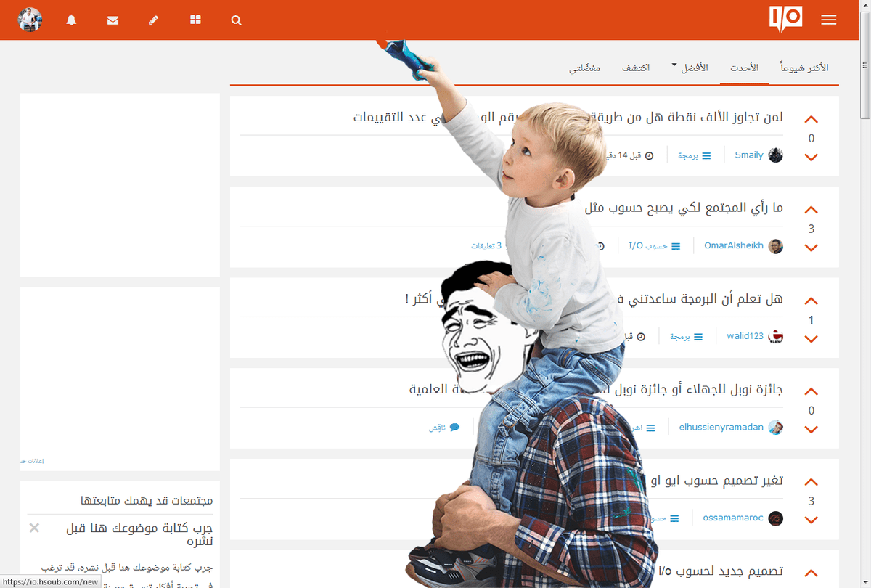
Task: Select the مفضلتي tab
Action: point(584,68)
